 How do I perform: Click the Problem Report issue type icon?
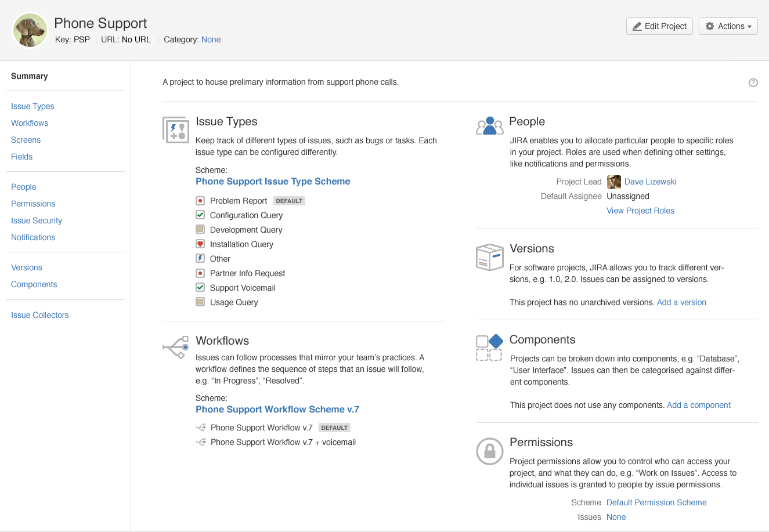click(x=200, y=201)
